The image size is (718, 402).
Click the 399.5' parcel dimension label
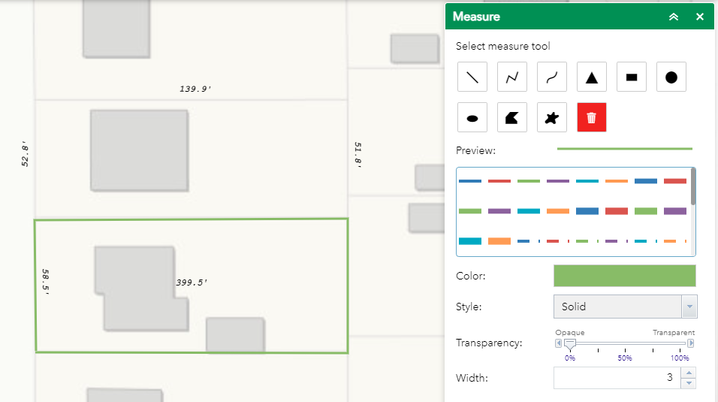click(x=191, y=282)
